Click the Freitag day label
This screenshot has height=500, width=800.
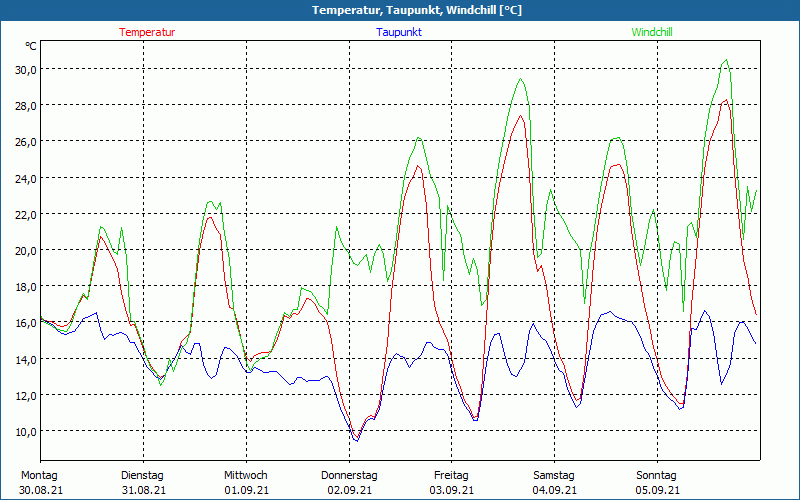coord(451,476)
